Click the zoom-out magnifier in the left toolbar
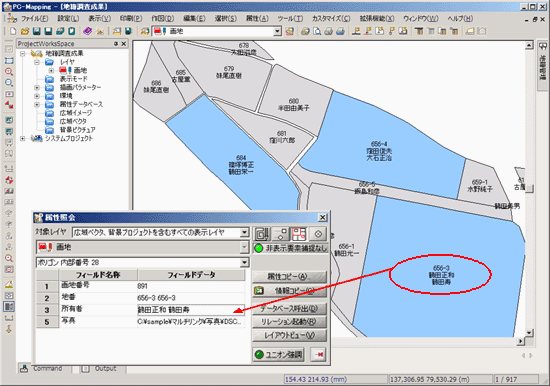The height and width of the screenshot is (386, 550). click(9, 83)
